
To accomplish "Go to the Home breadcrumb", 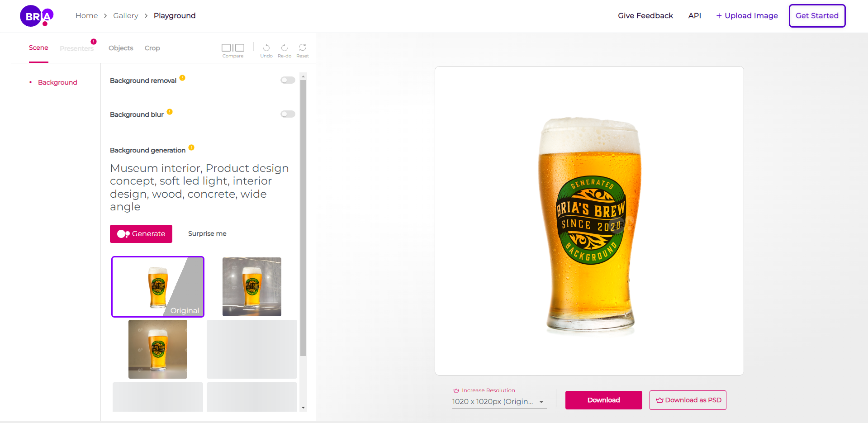I will (x=87, y=16).
